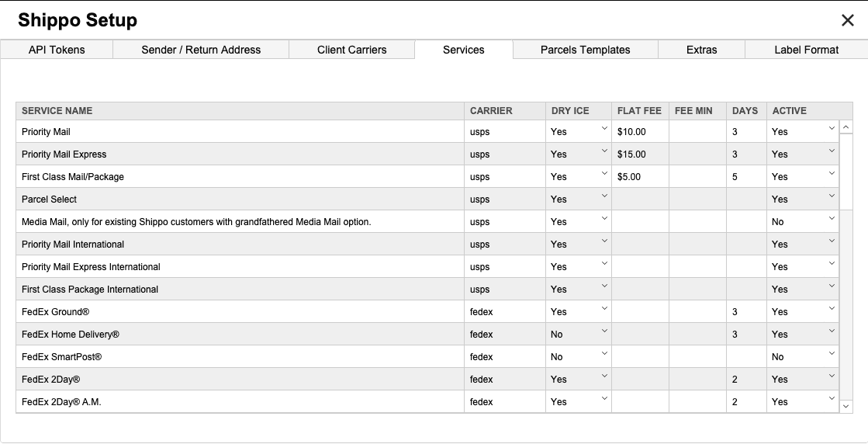
Task: Switch to the Label Format tab
Action: 806,50
